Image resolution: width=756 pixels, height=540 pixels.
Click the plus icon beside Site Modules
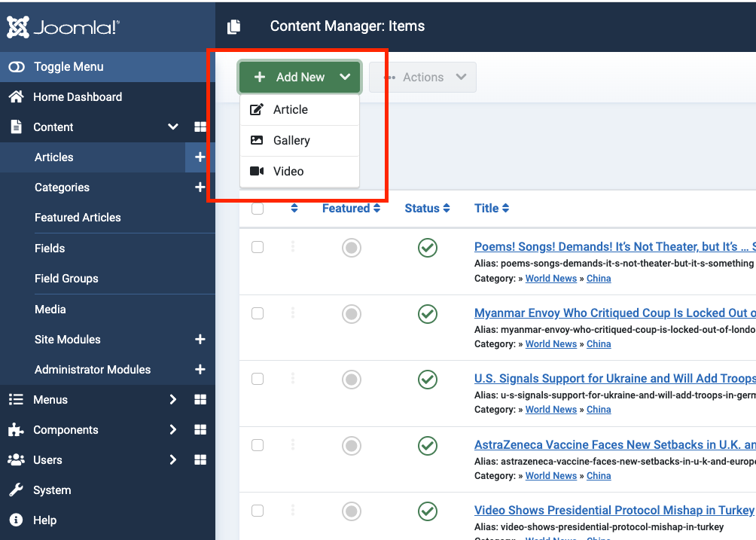pos(200,340)
